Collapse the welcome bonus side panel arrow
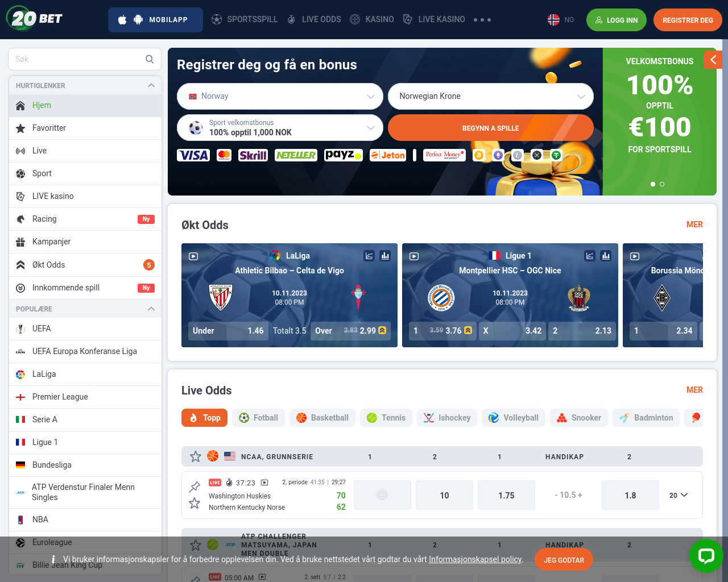 [713, 60]
